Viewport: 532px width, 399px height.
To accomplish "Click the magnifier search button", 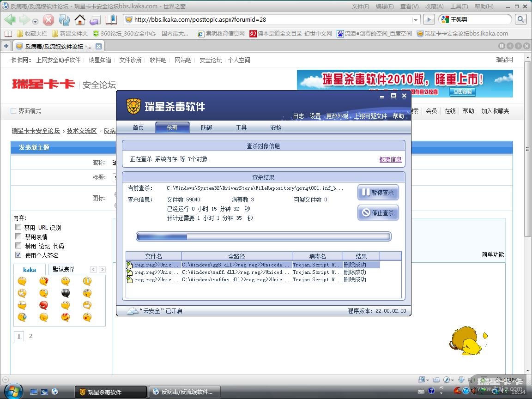I will [x=520, y=20].
